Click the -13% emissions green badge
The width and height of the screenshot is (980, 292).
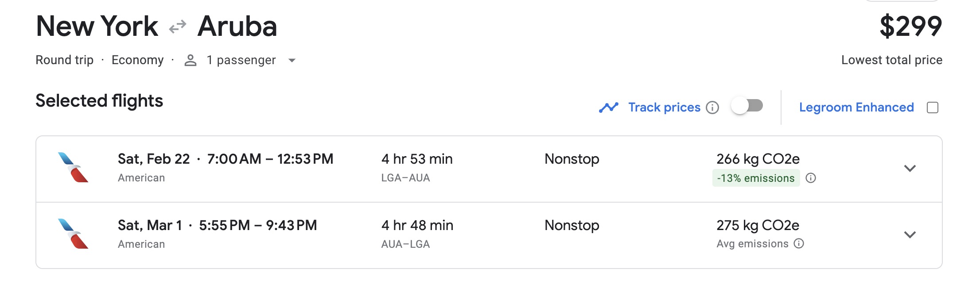[x=757, y=178]
